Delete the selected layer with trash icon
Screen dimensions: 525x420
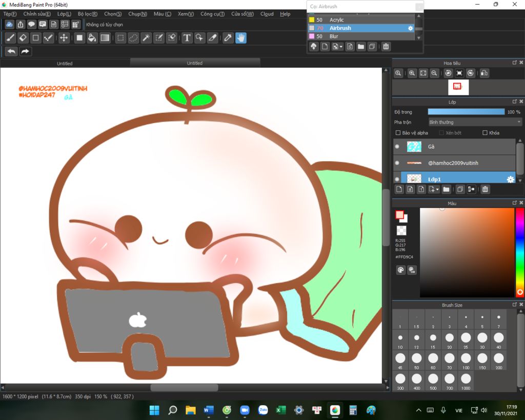point(485,189)
